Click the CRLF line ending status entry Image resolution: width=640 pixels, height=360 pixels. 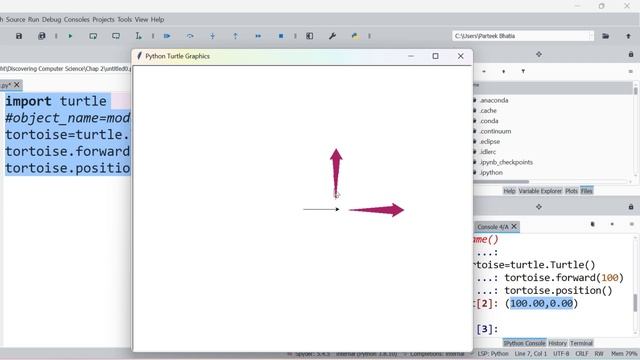point(582,354)
